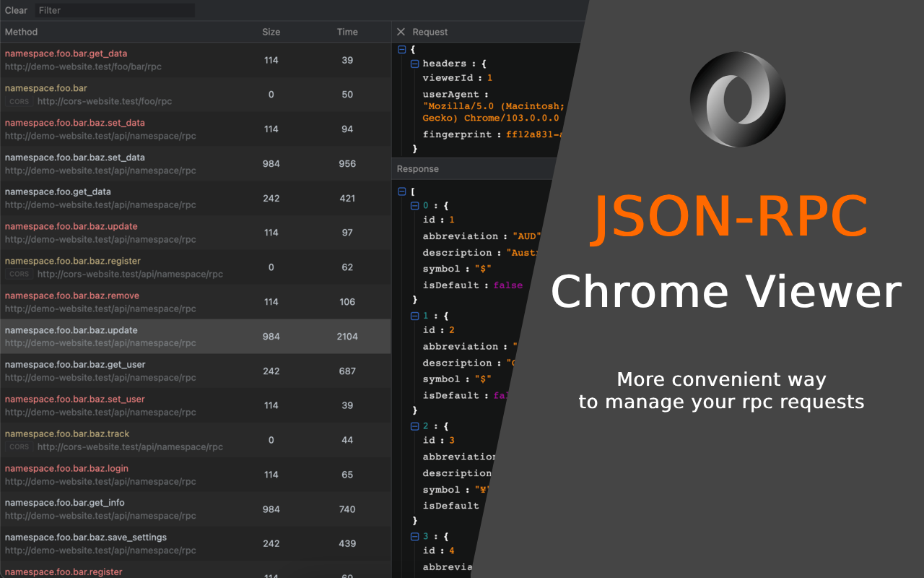
Task: Collapse the headers object in Request
Action: [x=414, y=64]
